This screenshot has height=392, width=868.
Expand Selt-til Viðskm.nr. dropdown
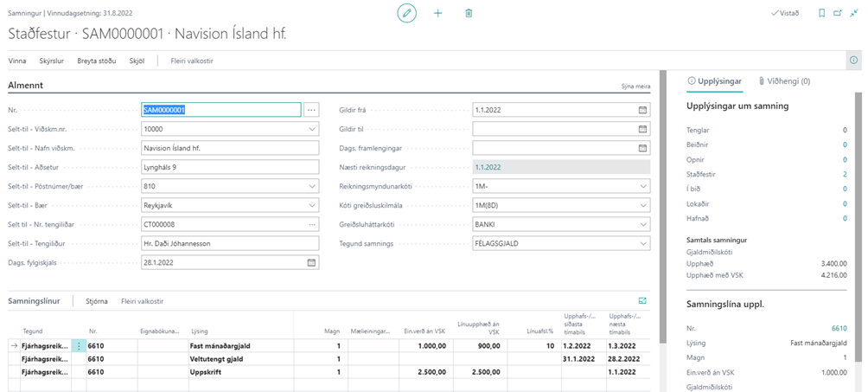(x=311, y=129)
